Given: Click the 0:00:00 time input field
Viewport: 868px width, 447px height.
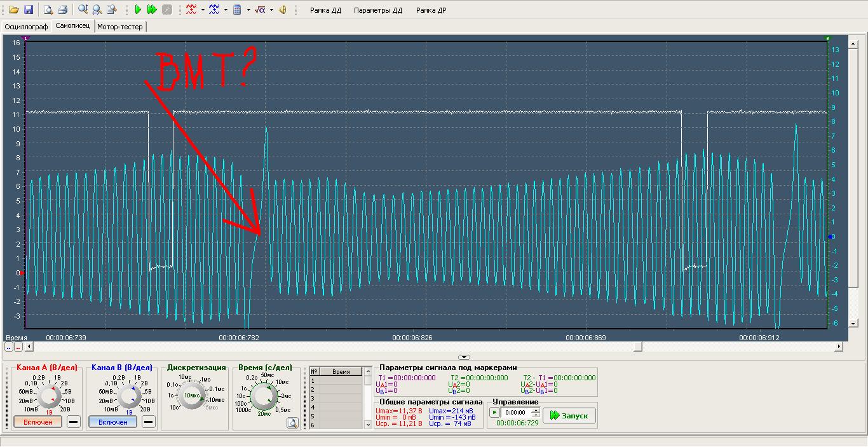Looking at the screenshot, I should [515, 413].
